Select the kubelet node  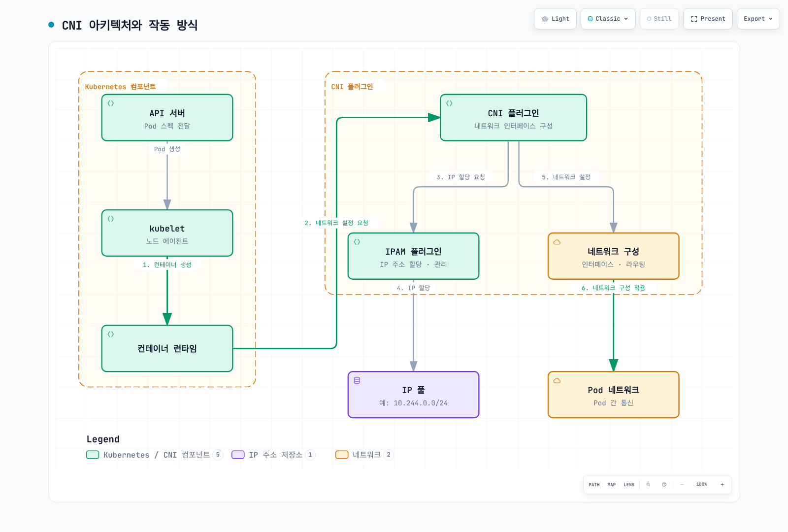click(167, 233)
